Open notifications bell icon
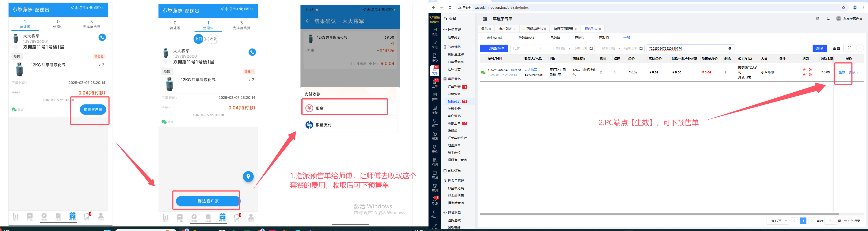The width and height of the screenshot is (868, 231). pyautogui.click(x=828, y=19)
